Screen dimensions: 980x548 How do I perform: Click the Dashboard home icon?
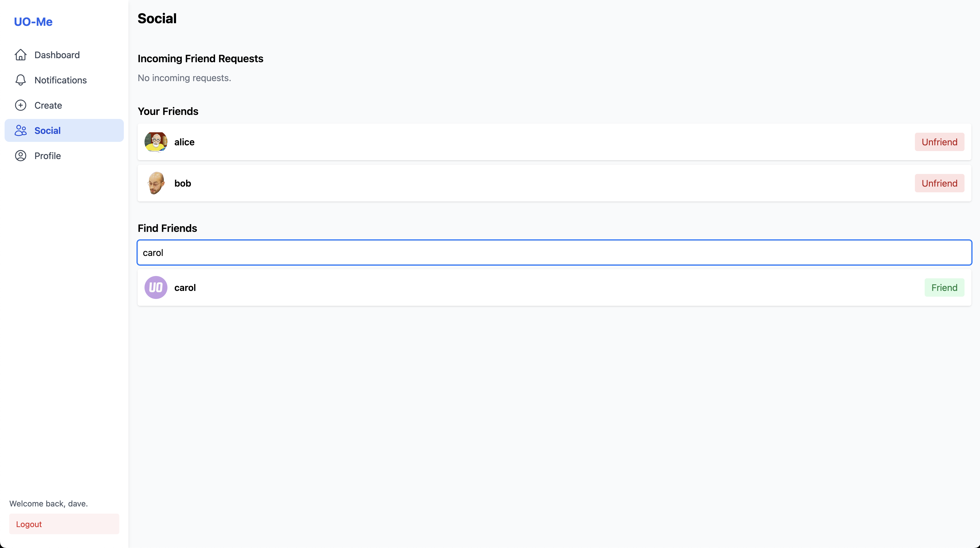click(21, 55)
